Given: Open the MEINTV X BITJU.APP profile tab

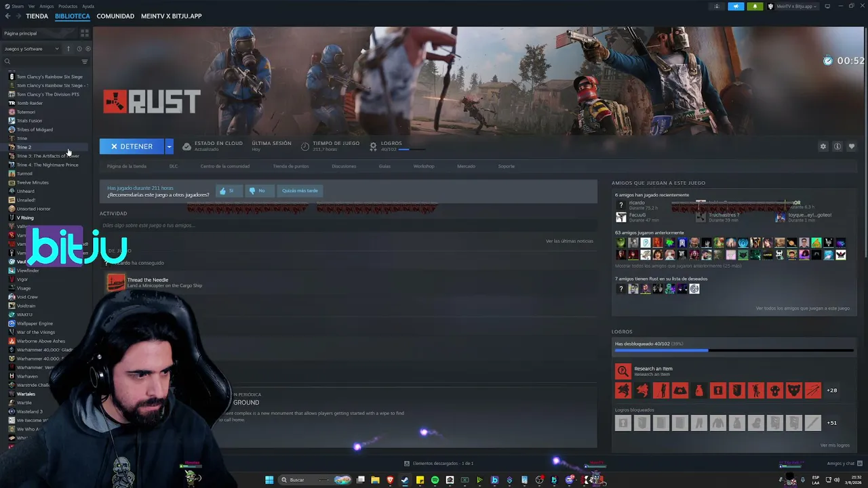Looking at the screenshot, I should click(x=172, y=16).
